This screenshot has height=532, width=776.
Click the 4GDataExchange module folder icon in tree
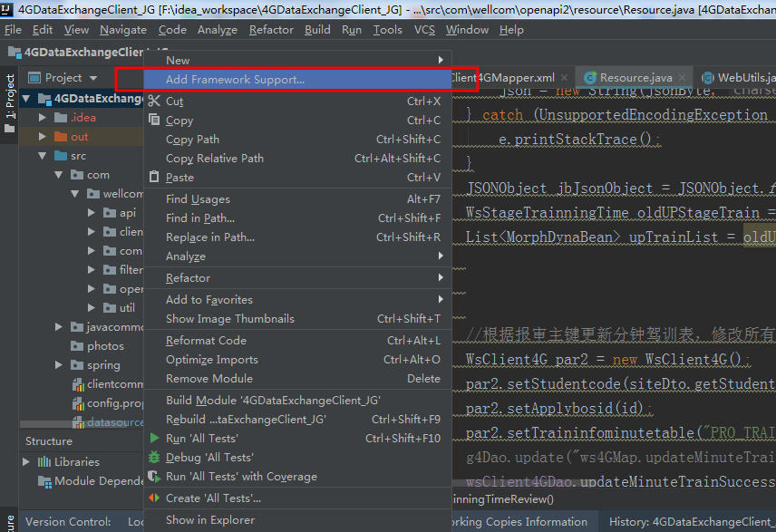click(45, 99)
